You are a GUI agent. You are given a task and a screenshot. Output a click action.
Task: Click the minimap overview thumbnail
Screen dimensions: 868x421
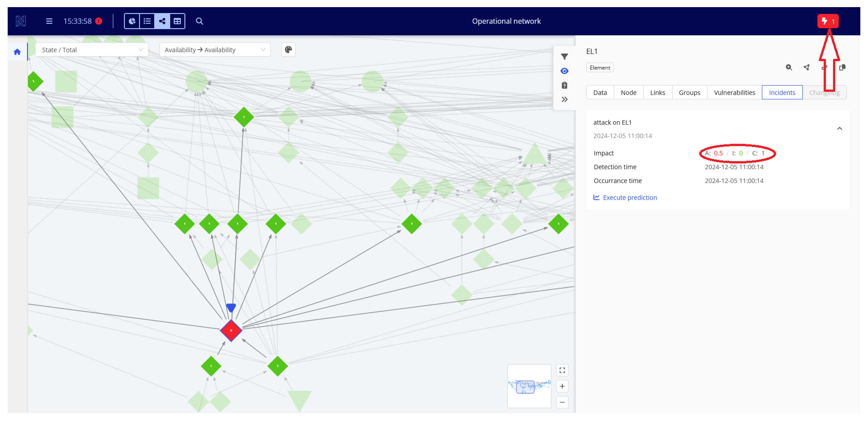(529, 386)
